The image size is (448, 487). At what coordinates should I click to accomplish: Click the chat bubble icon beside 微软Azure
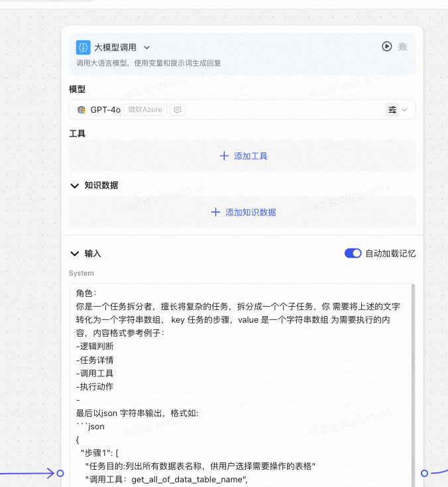pyautogui.click(x=178, y=109)
